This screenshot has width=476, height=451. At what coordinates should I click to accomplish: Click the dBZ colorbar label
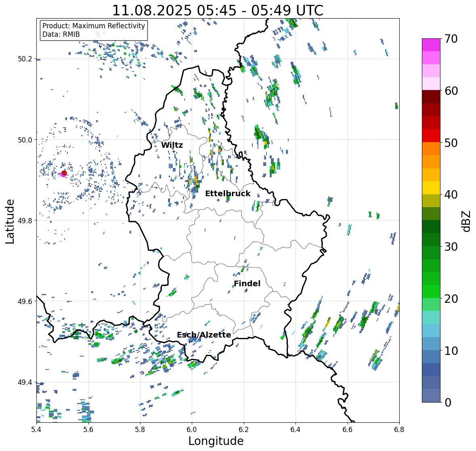point(467,221)
